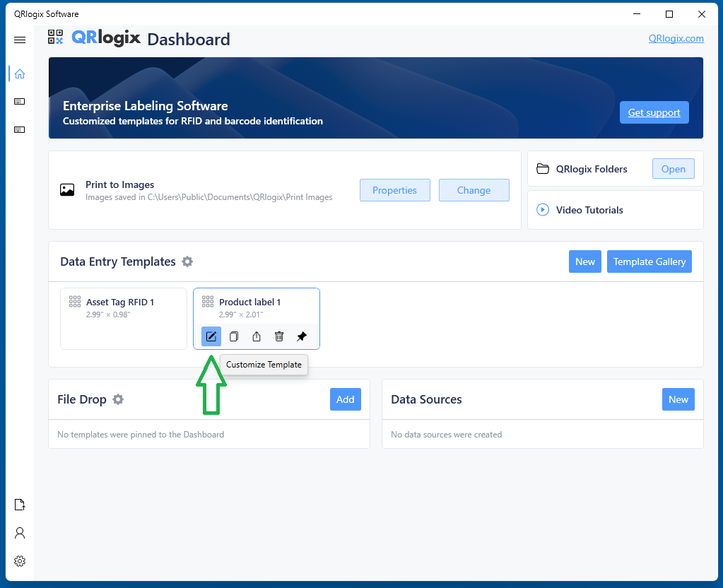723x588 pixels.
Task: Click the user account icon in sidebar
Action: [20, 532]
